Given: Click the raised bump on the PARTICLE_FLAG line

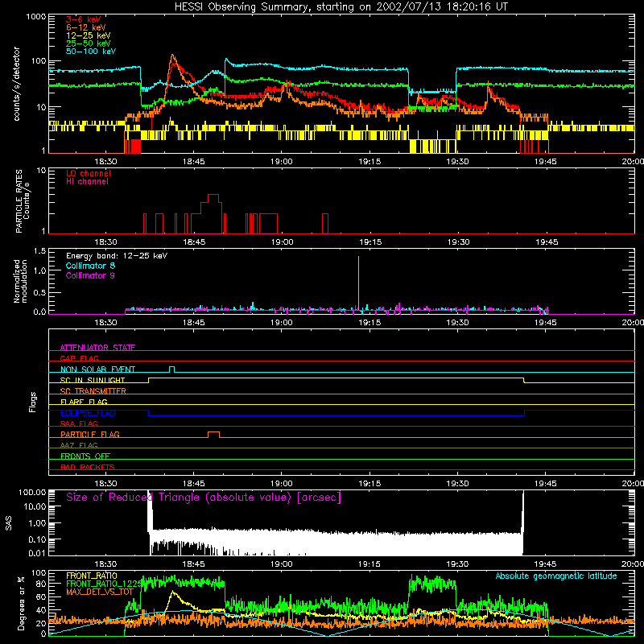Looking at the screenshot, I should tap(213, 434).
